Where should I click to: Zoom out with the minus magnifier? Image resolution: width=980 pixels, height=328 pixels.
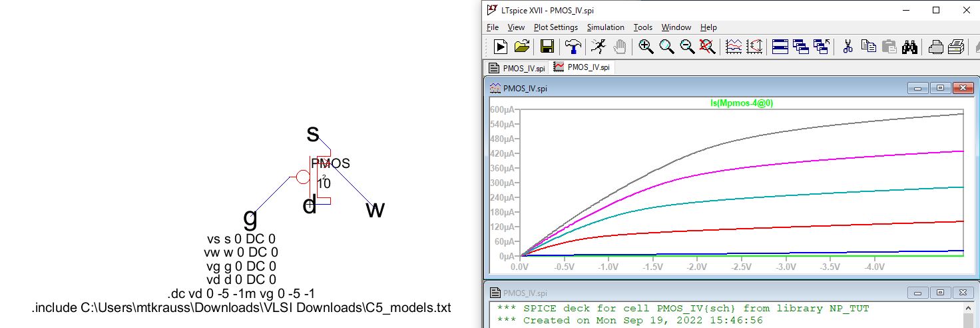coord(687,46)
